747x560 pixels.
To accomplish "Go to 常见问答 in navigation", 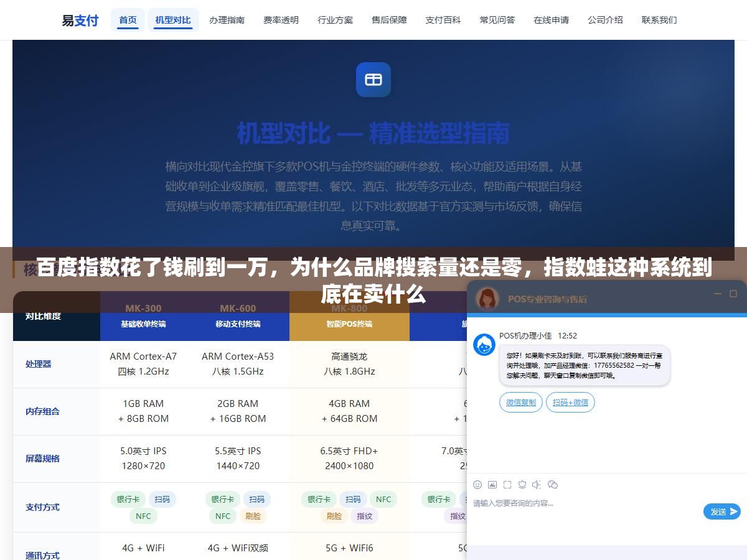I will (497, 20).
